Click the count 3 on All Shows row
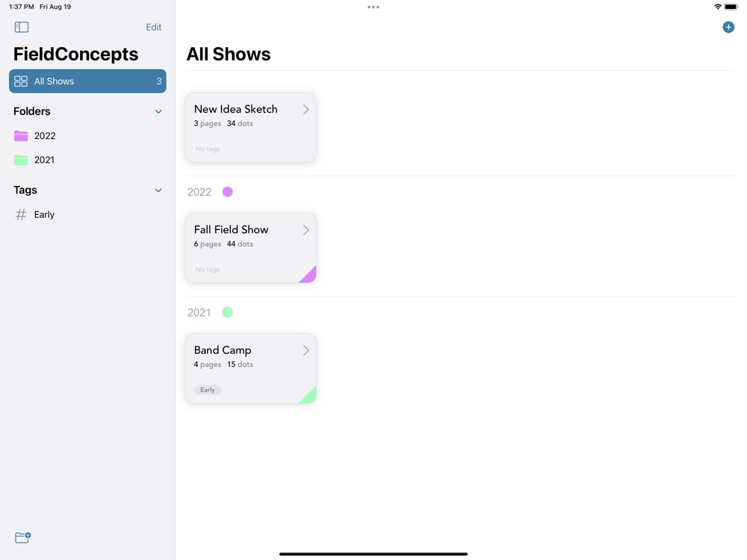 click(159, 81)
